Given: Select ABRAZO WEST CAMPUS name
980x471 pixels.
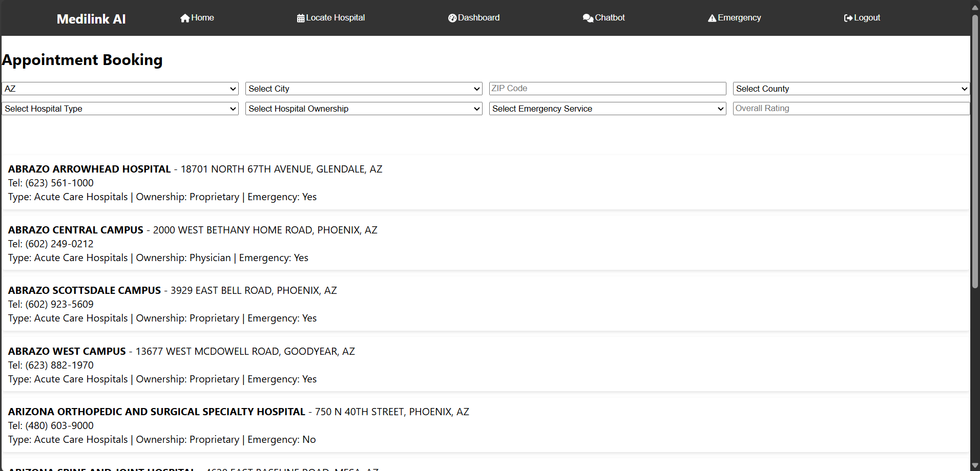Looking at the screenshot, I should coord(67,351).
